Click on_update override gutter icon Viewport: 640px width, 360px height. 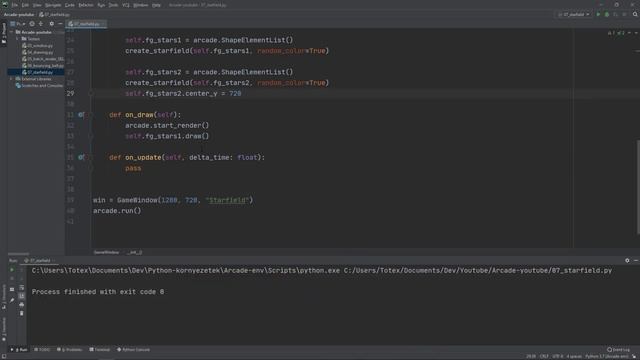point(80,157)
